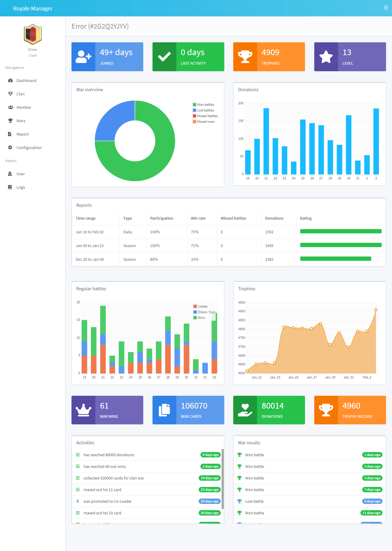392x551 pixels.
Task: Click the Missed wars orange legend swatch
Action: click(x=195, y=122)
